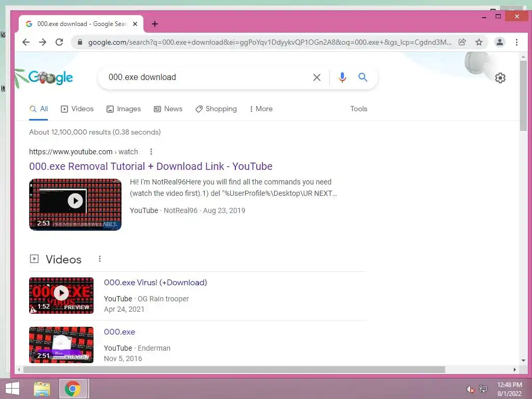Switch to News search tab
The width and height of the screenshot is (532, 399).
[x=168, y=109]
